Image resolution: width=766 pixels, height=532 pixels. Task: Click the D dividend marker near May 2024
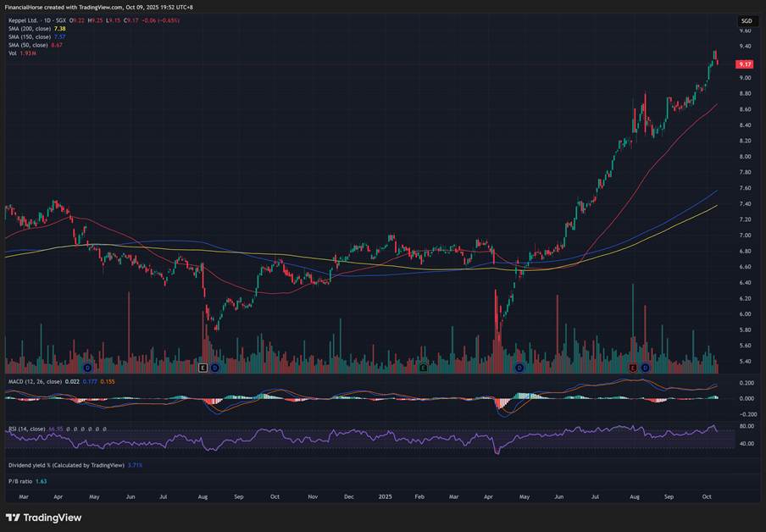coord(88,368)
